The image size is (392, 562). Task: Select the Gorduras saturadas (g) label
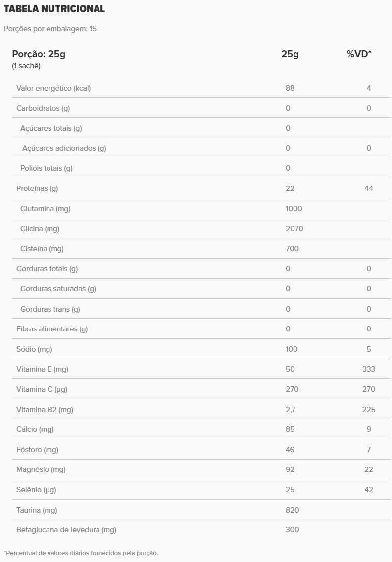click(x=58, y=289)
